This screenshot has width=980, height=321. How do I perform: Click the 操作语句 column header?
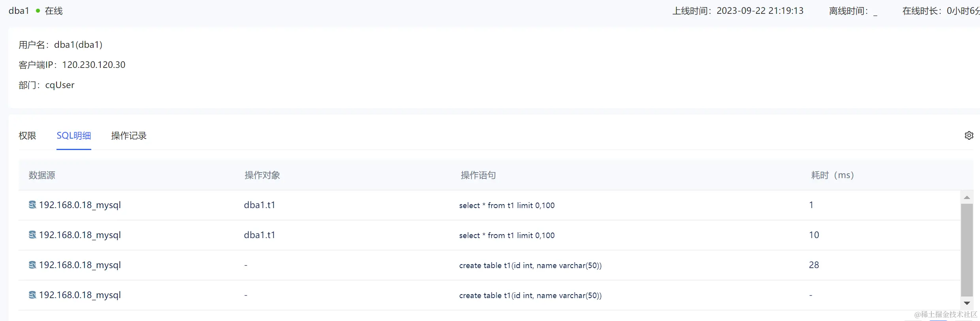(478, 175)
